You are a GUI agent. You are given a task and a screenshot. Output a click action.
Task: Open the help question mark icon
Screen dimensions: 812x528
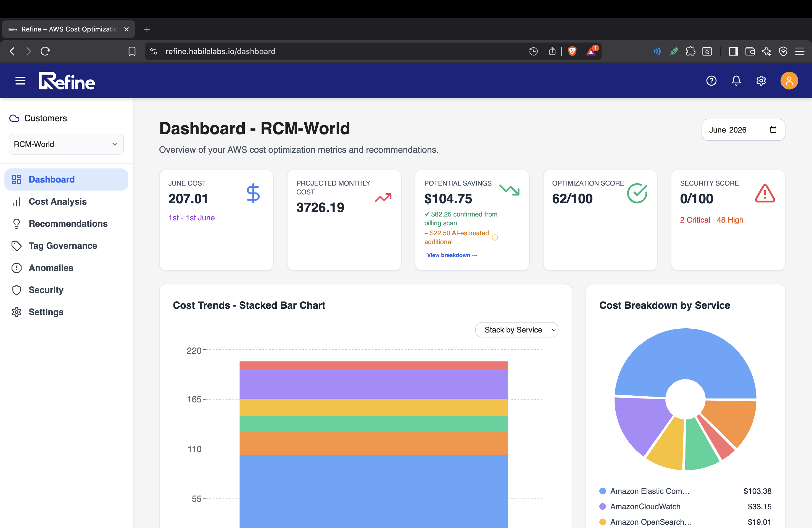[711, 81]
